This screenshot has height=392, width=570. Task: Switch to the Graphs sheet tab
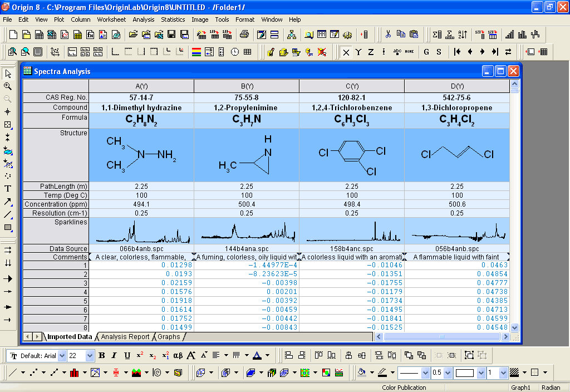pyautogui.click(x=169, y=337)
